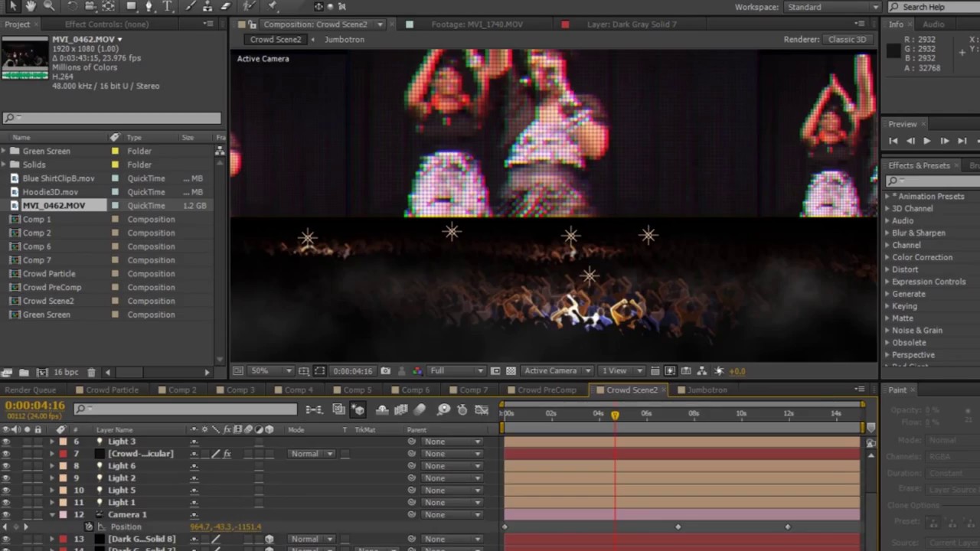Open the resolution Full dropdown

[x=456, y=371]
